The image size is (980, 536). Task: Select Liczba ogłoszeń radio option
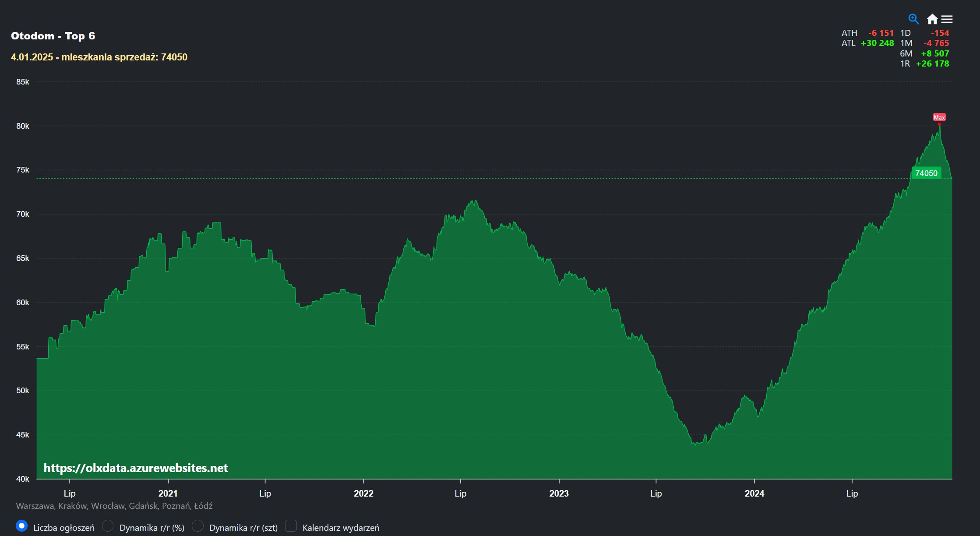point(21,526)
